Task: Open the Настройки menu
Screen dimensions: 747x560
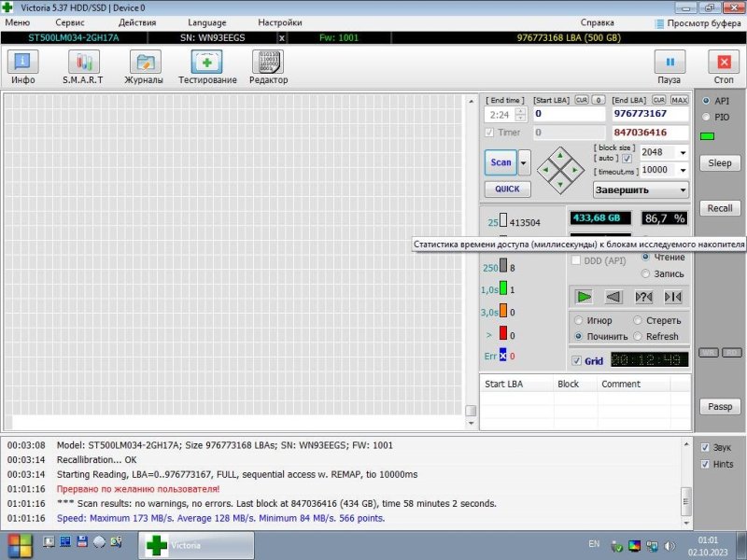Action: [279, 22]
